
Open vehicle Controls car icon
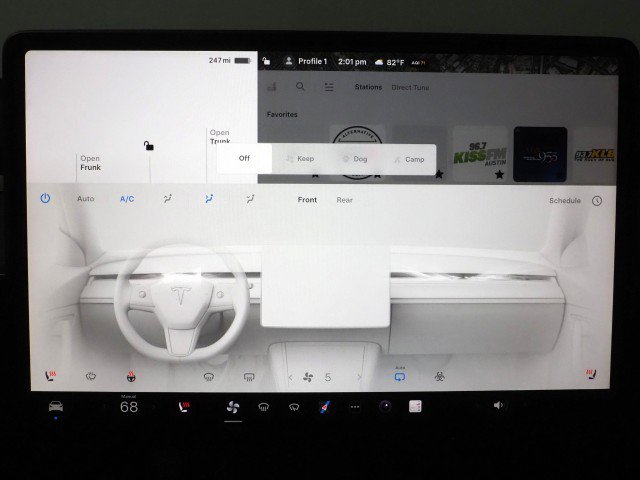(56, 406)
